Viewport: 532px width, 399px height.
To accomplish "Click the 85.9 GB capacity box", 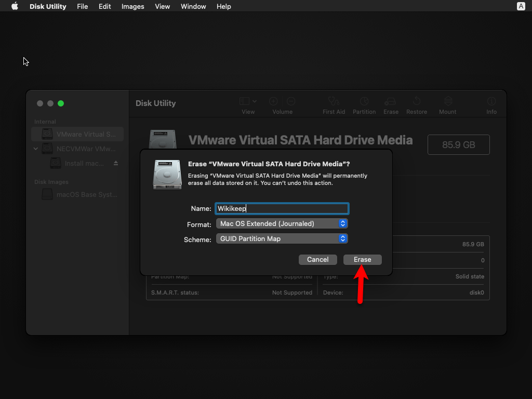I will coord(459,145).
